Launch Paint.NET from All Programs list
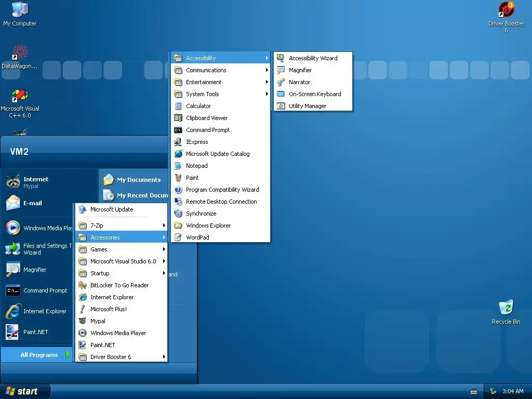The image size is (532, 399). coord(122,345)
